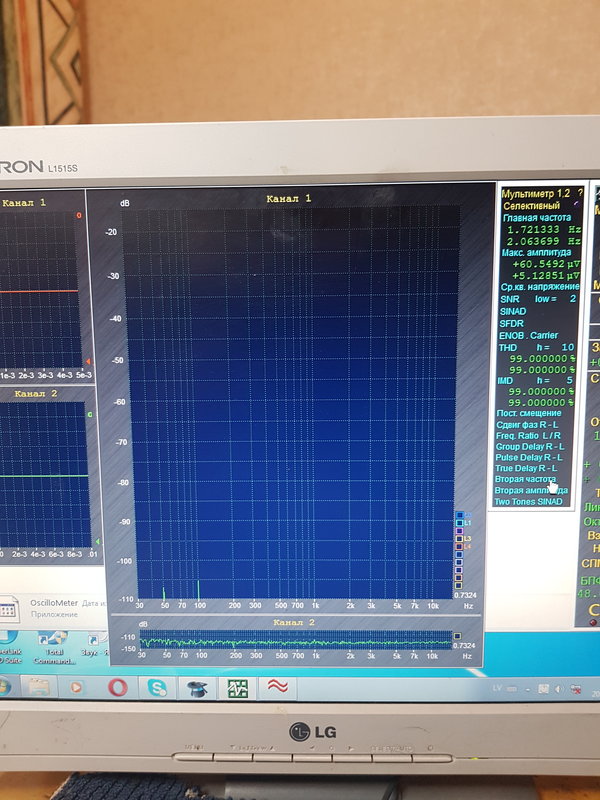
Task: Select ENOB . Carrier measurement
Action: click(529, 335)
